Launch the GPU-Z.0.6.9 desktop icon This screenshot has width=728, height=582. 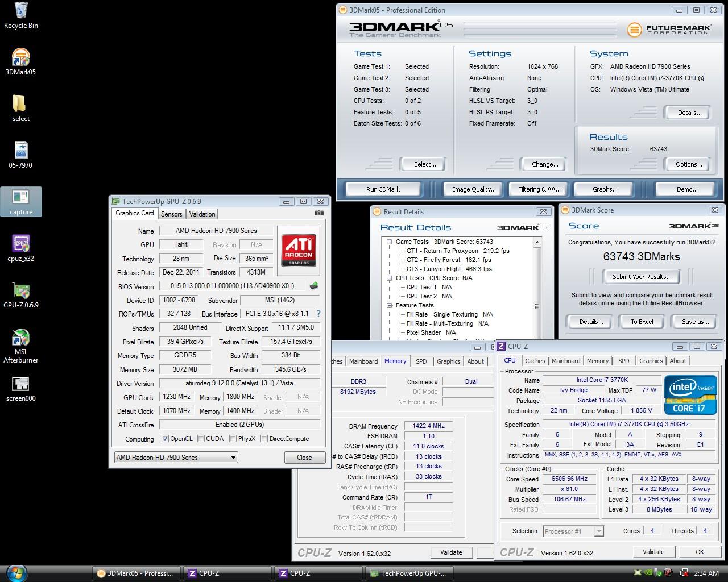(x=21, y=295)
